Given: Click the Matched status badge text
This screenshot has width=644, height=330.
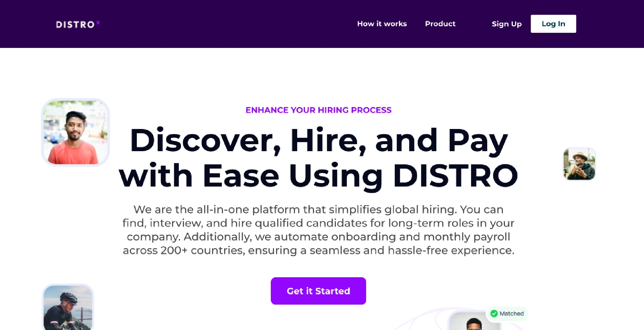Looking at the screenshot, I should point(511,313).
